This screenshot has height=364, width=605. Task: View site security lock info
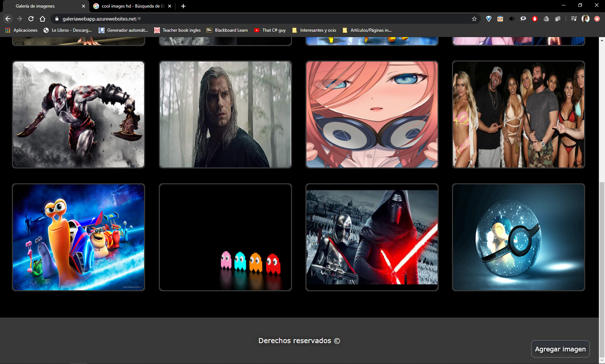[57, 19]
